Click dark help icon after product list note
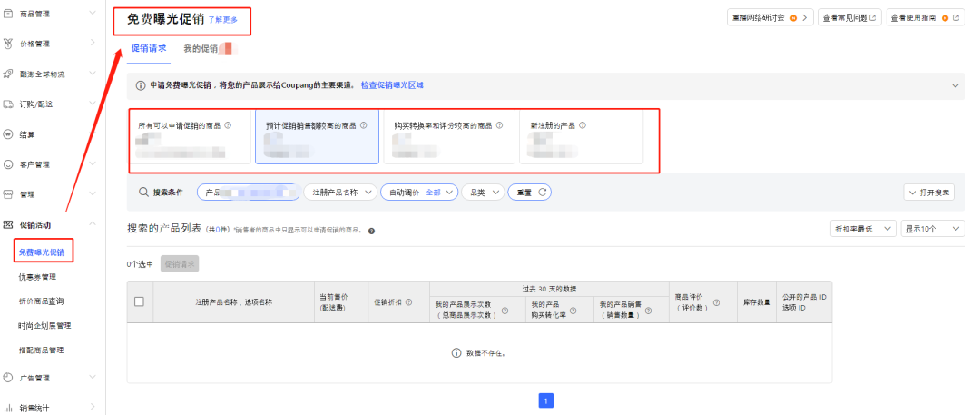 [371, 231]
